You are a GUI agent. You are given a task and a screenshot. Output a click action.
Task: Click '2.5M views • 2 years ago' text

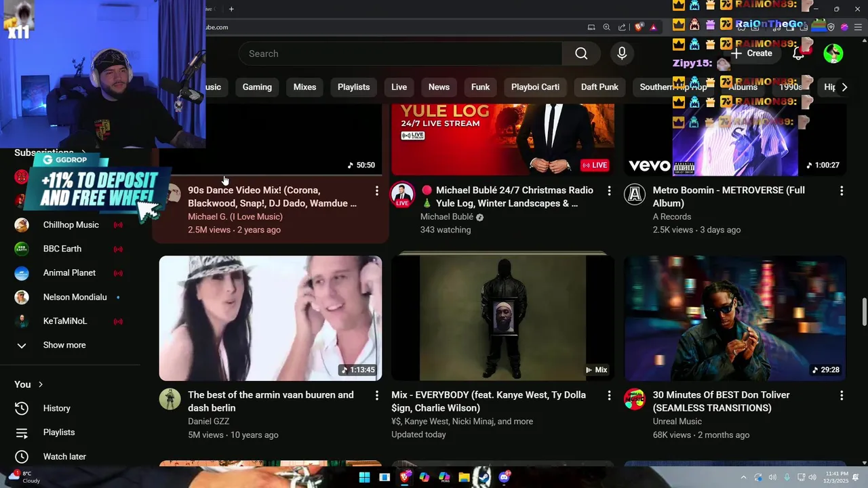234,230
